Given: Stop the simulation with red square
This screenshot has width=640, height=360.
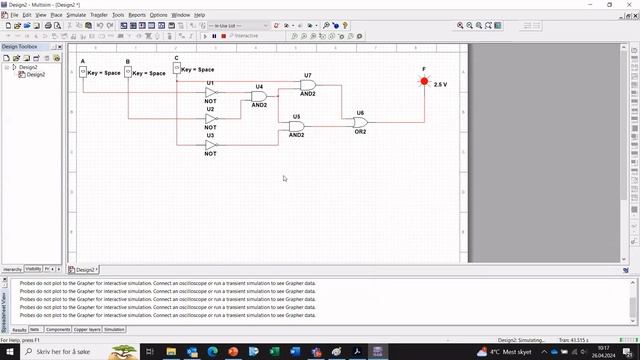Looking at the screenshot, I should click(x=223, y=36).
